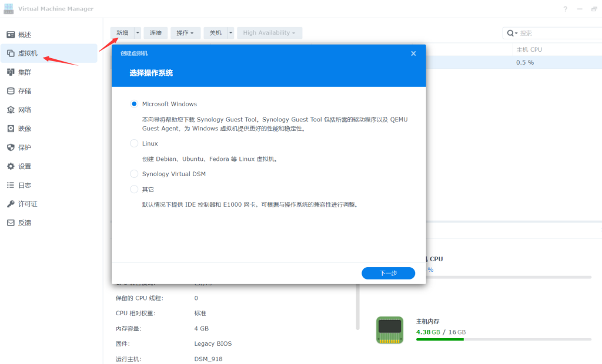Open the 日志 log viewer
This screenshot has height=364, width=602.
coord(26,185)
